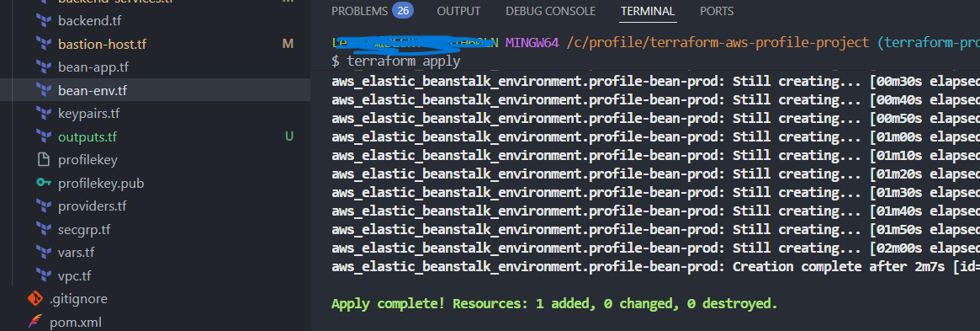
Task: Click the Terraform icon beside bean-env.tf
Action: point(43,90)
